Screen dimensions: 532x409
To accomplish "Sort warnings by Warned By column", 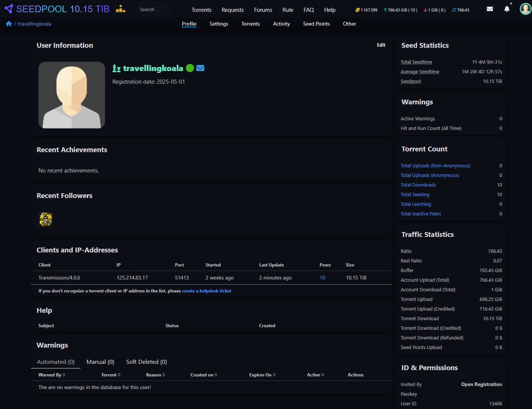I will pos(52,375).
